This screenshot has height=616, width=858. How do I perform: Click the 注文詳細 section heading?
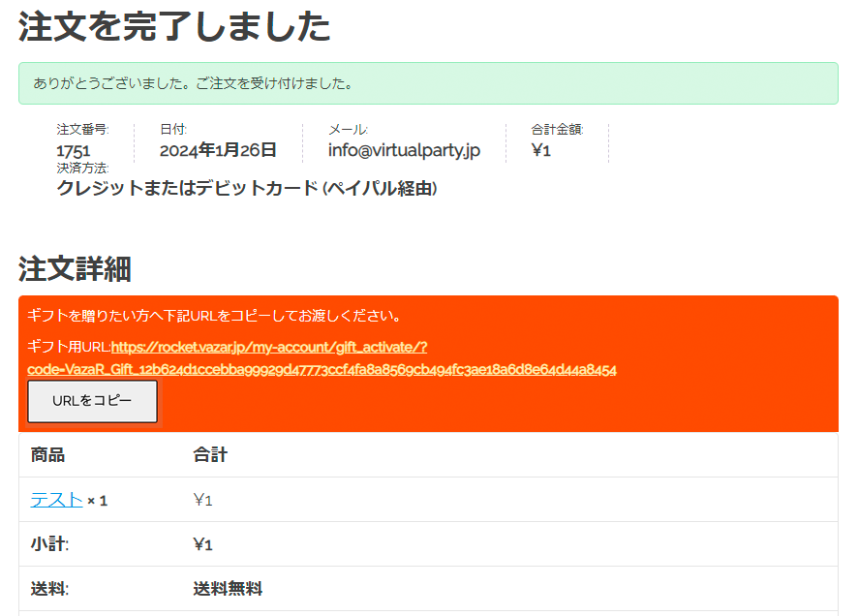[x=75, y=268]
